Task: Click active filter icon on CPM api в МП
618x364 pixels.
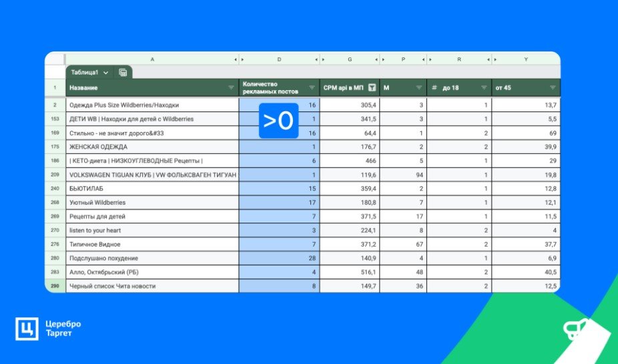Action: pos(372,88)
